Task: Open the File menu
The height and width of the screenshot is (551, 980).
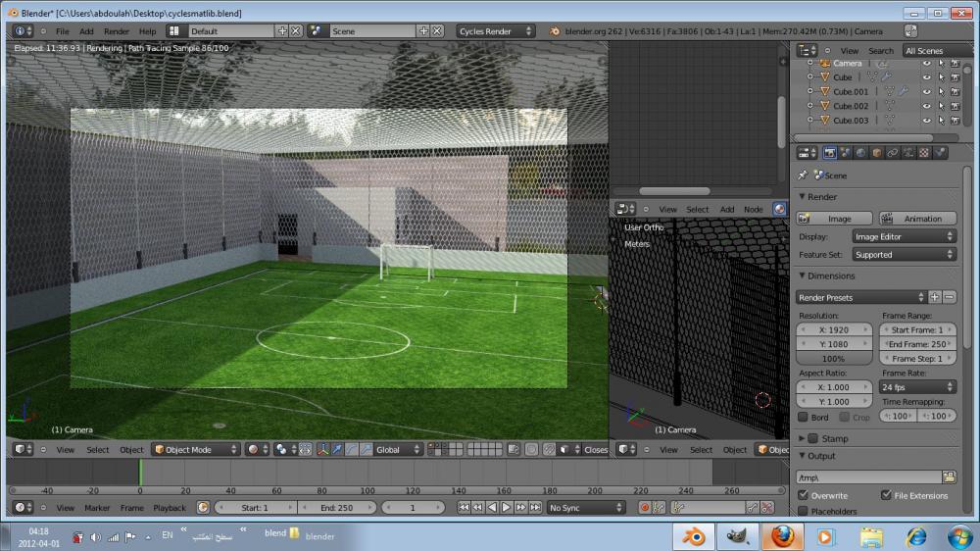Action: tap(63, 30)
